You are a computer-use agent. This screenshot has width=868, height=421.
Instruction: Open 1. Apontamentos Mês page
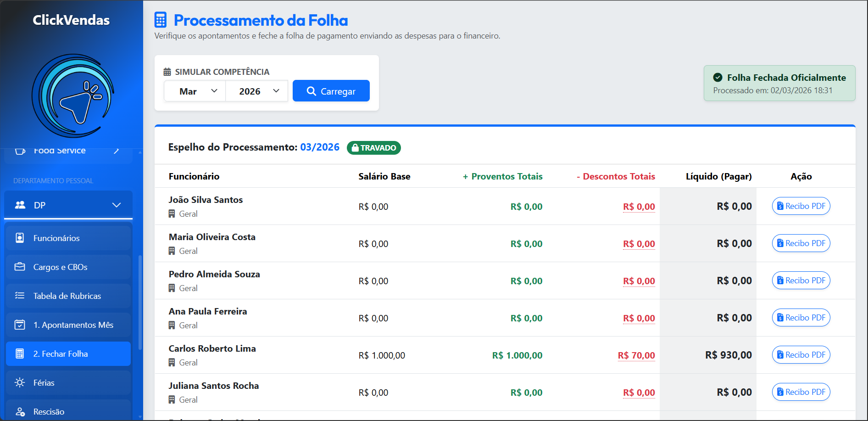[68, 325]
